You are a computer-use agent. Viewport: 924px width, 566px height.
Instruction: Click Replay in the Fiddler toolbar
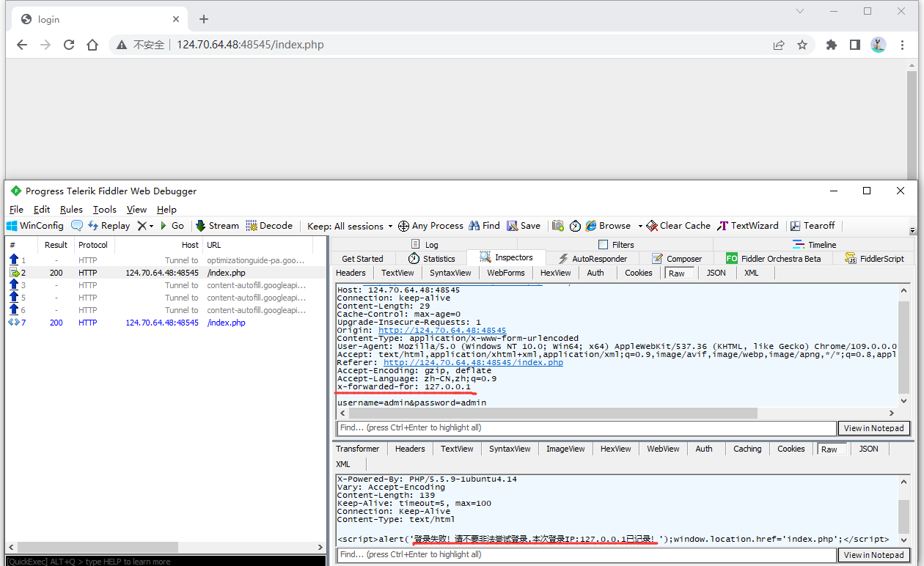tap(109, 226)
